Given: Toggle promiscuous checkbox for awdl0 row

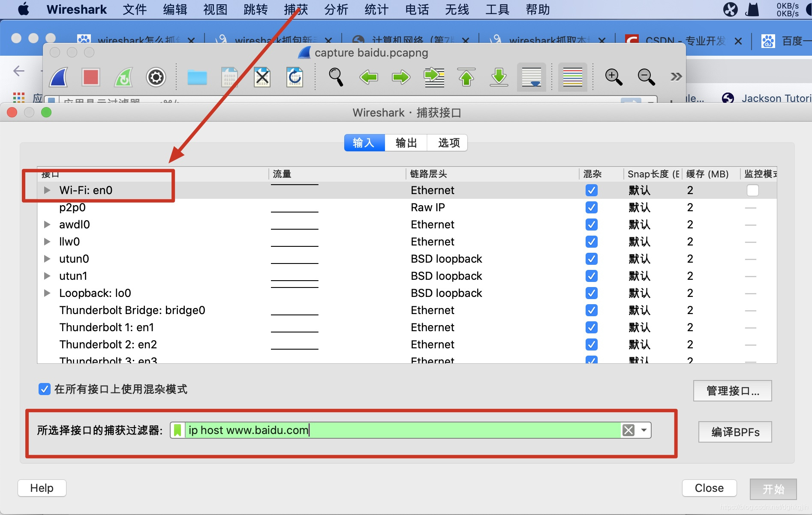Looking at the screenshot, I should tap(592, 225).
